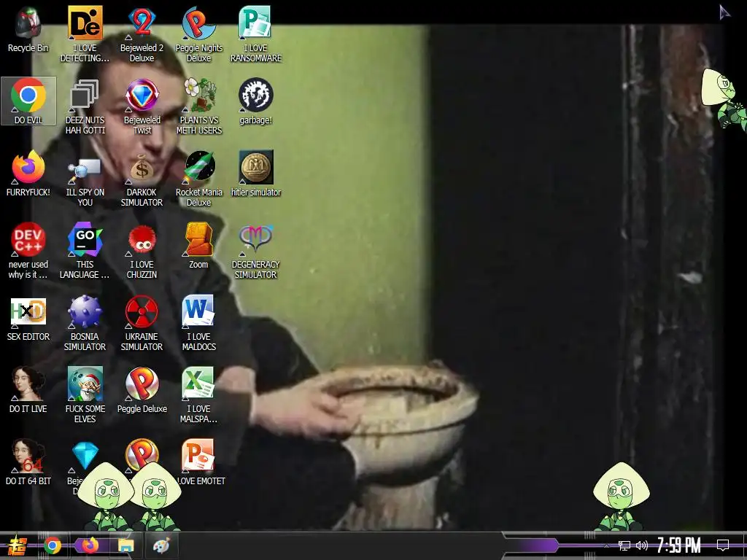Viewport: 747px width, 560px height.
Task: Select the PowerPoint 'LOVE EMOTET' shortcut
Action: tap(198, 462)
